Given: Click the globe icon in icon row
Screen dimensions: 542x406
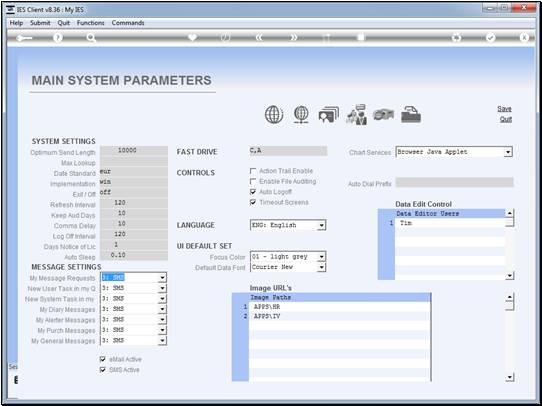Looking at the screenshot, I should coord(274,114).
